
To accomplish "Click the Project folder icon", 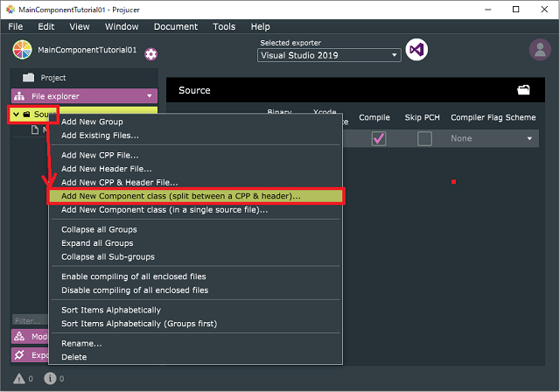I will pyautogui.click(x=29, y=78).
